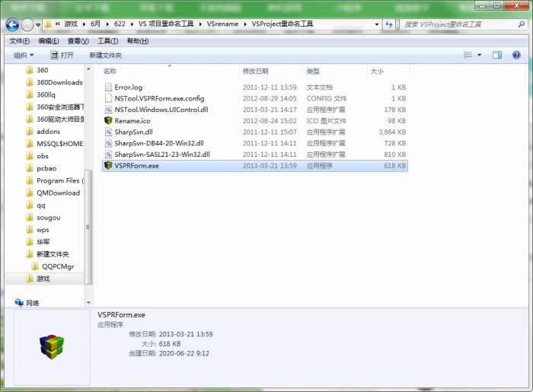Click the Forward navigation arrow button
Image resolution: width=533 pixels, height=392 pixels.
click(27, 24)
